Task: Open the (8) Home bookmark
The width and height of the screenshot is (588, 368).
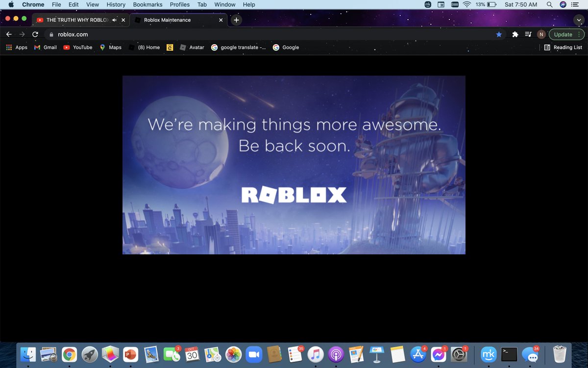Action: coord(144,48)
